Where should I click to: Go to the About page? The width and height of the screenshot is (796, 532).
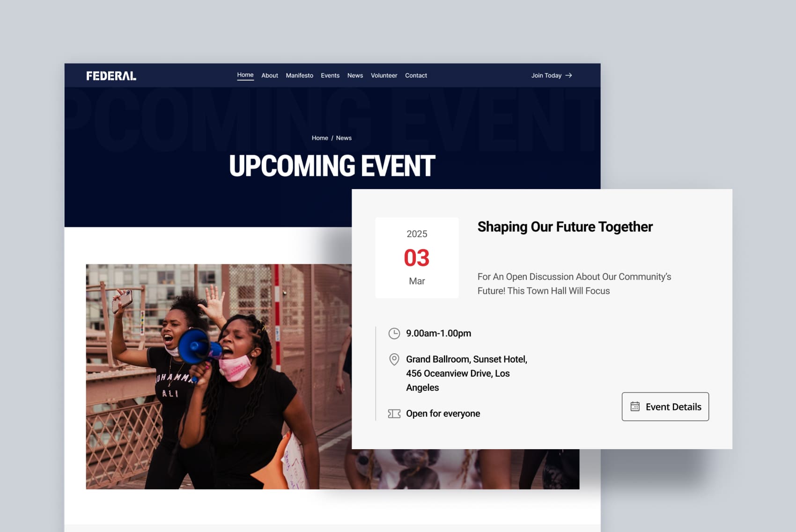point(270,75)
